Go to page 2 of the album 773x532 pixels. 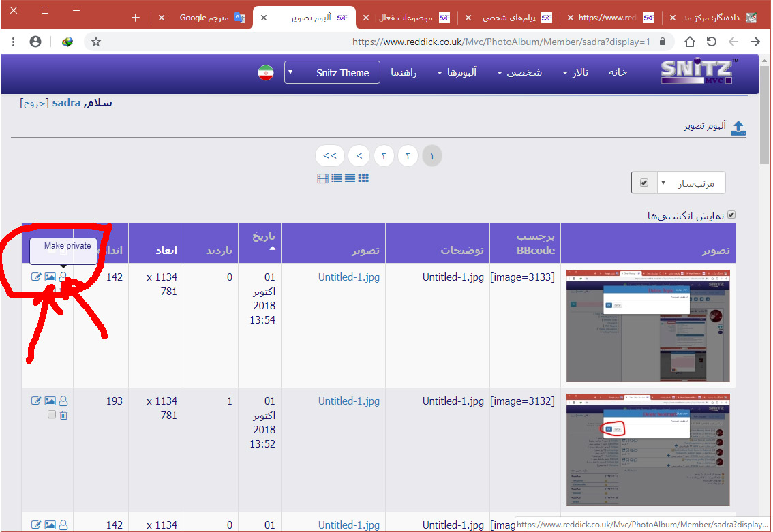[x=408, y=156]
